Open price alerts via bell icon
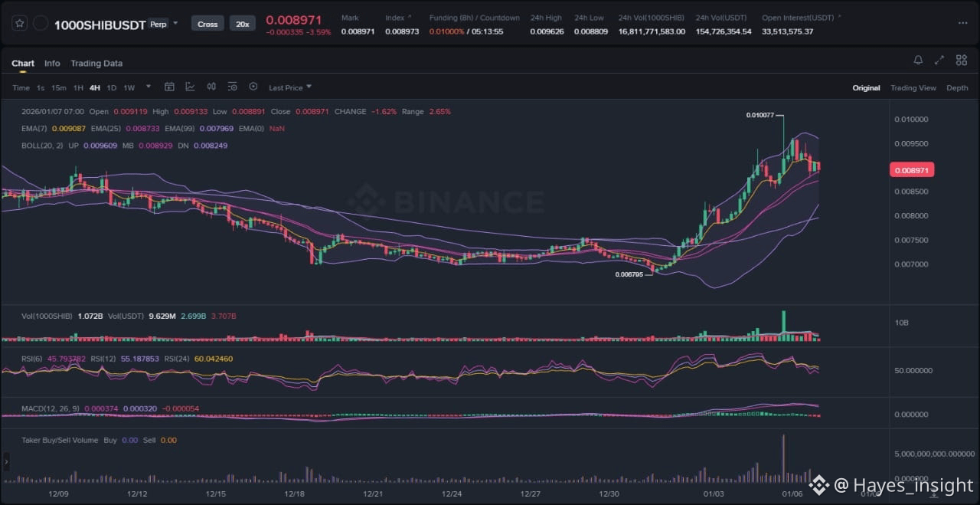 click(918, 60)
